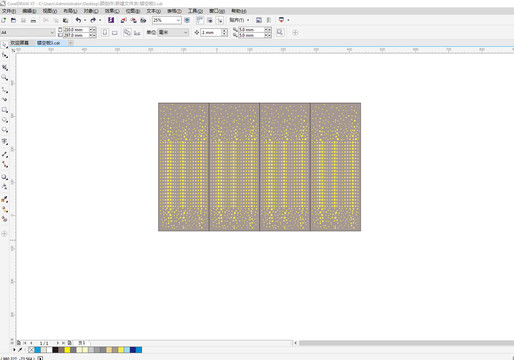Select the Transparency tool
Viewport: 514px width, 360px height.
click(x=5, y=187)
